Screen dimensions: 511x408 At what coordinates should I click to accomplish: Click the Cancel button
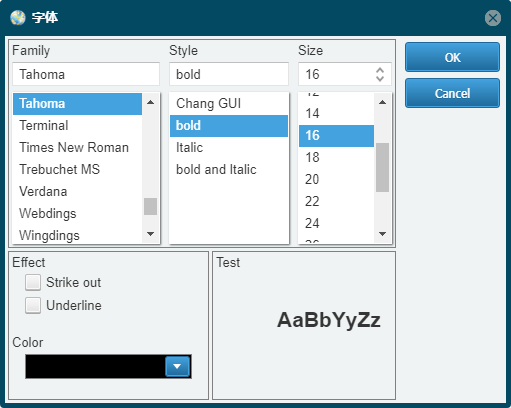pyautogui.click(x=452, y=93)
